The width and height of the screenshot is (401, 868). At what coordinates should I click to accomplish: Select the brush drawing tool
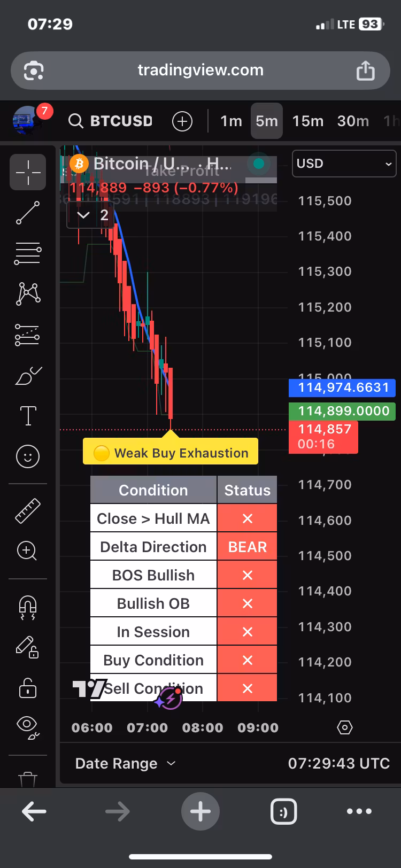28,376
